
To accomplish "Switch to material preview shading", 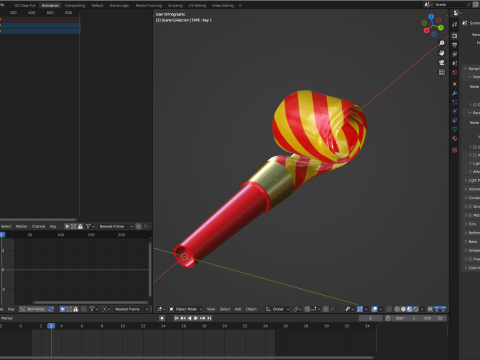I will [x=409, y=309].
